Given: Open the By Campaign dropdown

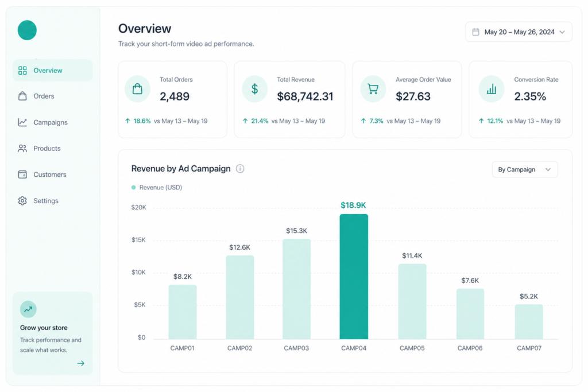Looking at the screenshot, I should [525, 169].
